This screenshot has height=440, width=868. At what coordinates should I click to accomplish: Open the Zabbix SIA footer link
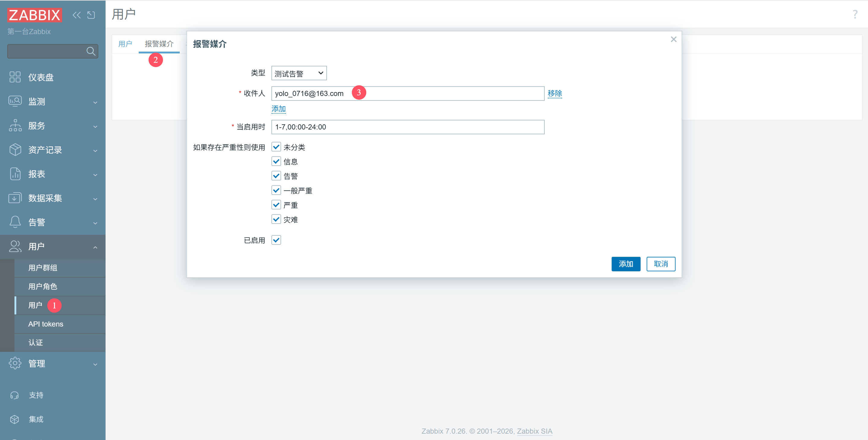(x=534, y=431)
